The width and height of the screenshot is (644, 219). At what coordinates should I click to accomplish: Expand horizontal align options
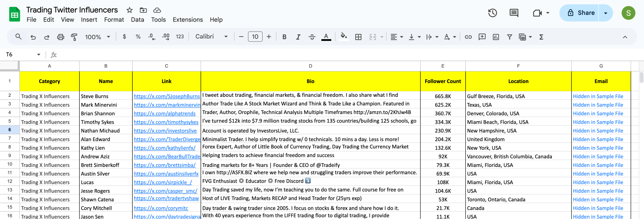(x=402, y=37)
